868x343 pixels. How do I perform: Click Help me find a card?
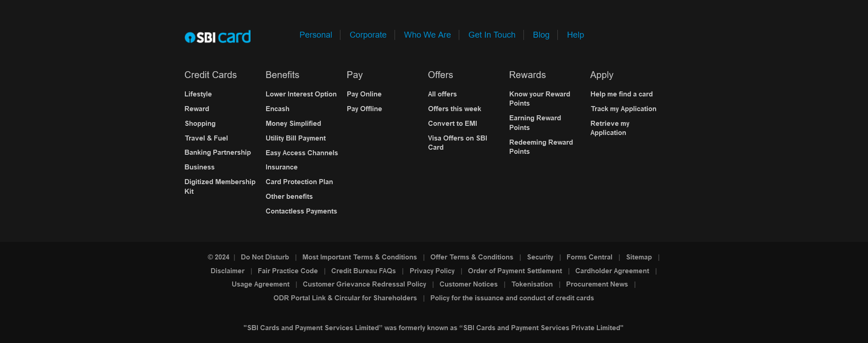(622, 94)
